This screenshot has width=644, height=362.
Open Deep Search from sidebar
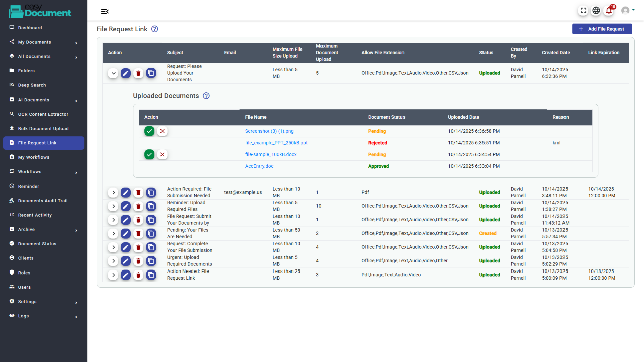click(43, 85)
